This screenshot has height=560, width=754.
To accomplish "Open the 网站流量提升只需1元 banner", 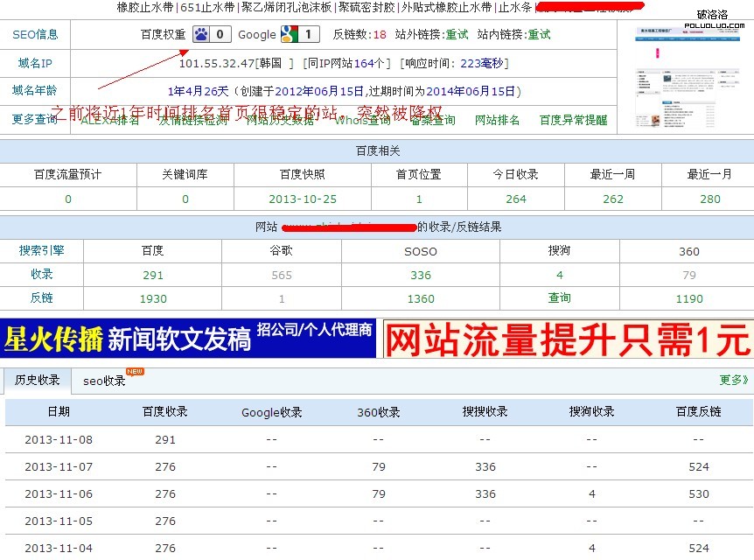I will point(569,339).
